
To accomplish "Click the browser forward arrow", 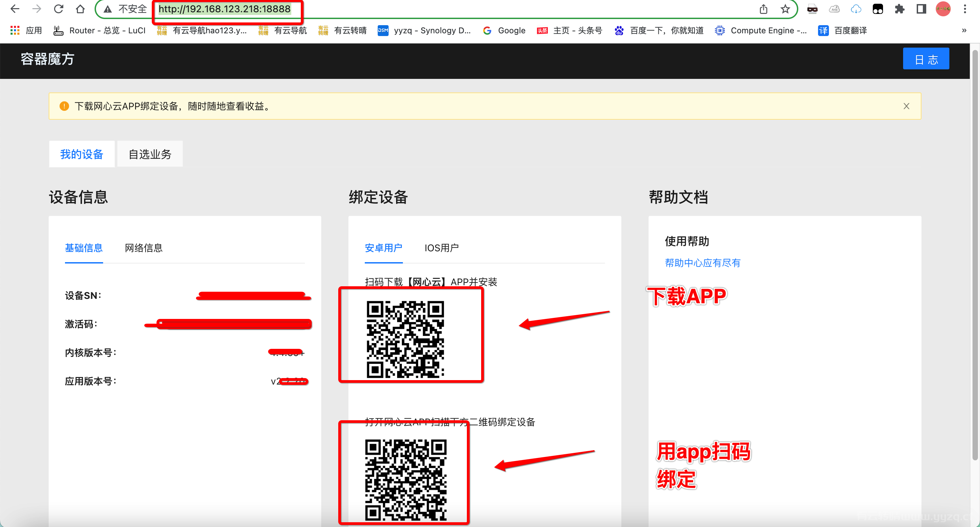I will click(x=36, y=9).
